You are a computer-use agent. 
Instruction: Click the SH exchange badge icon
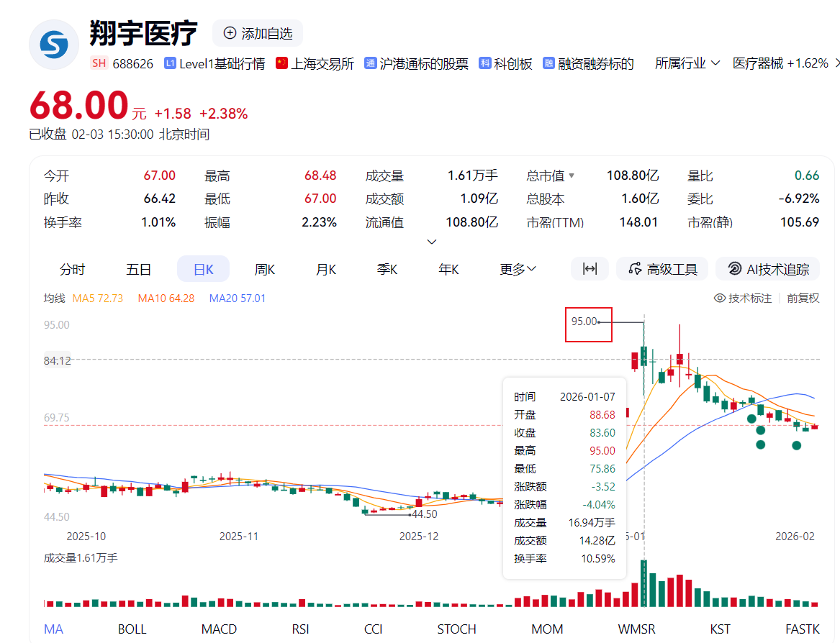[99, 63]
